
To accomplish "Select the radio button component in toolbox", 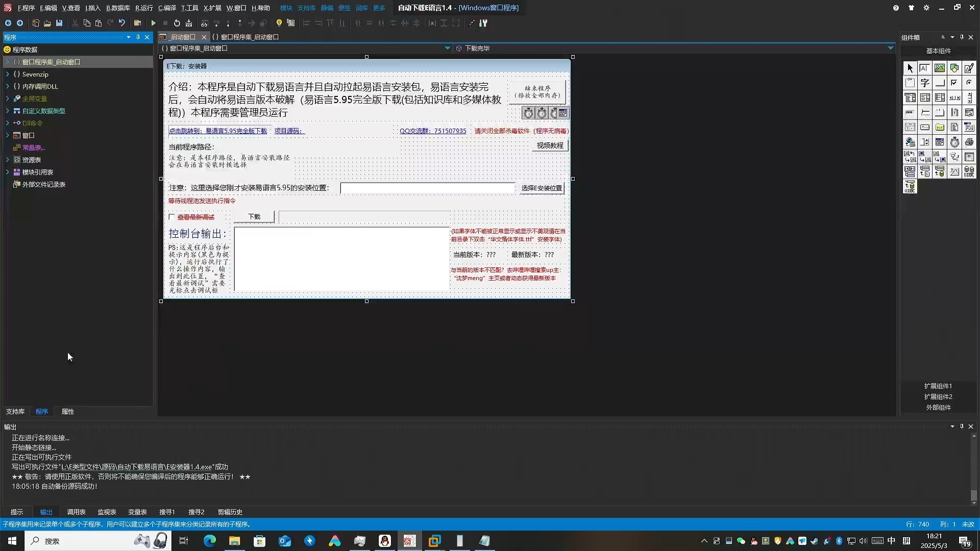I will click(x=969, y=83).
